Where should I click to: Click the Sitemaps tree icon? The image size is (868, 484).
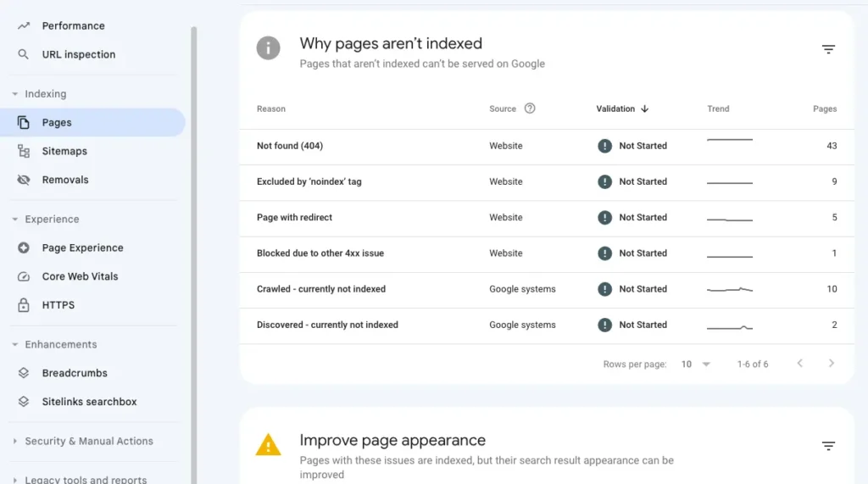[x=23, y=151]
